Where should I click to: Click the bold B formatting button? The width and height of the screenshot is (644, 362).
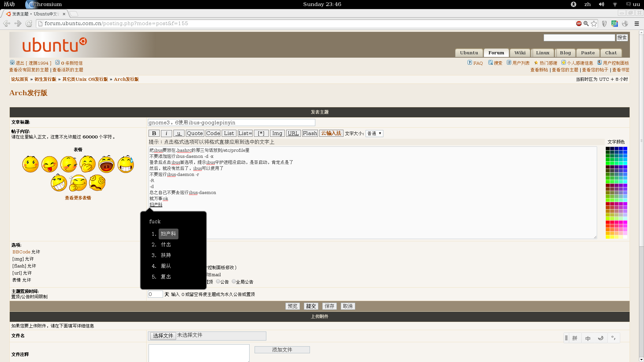tap(154, 133)
